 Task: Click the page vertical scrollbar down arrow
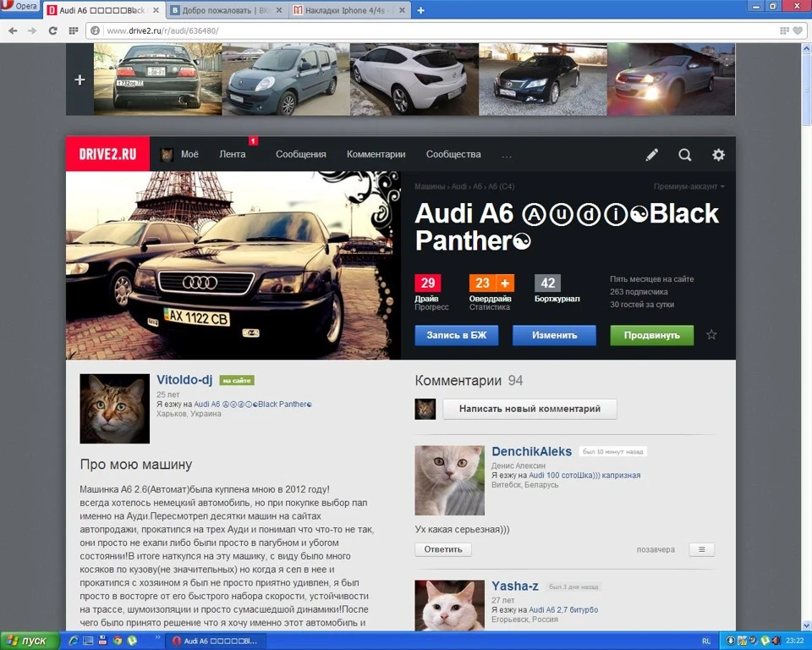click(806, 625)
